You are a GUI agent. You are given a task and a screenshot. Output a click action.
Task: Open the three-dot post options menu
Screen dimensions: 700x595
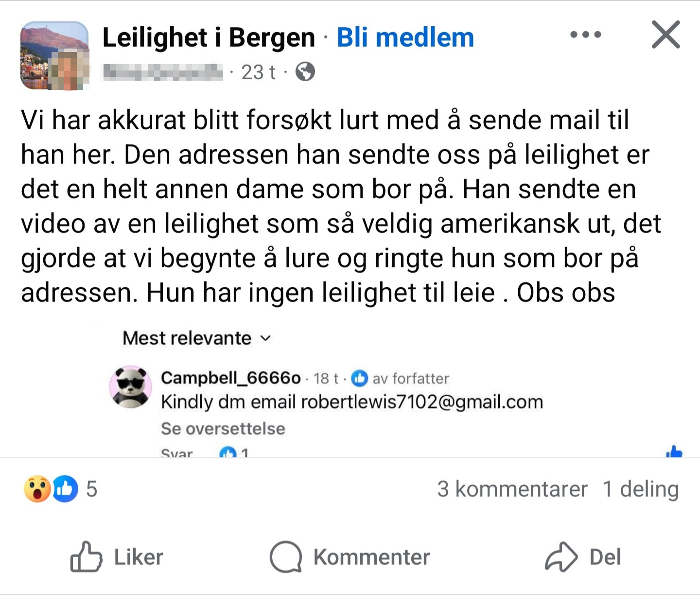pyautogui.click(x=586, y=35)
